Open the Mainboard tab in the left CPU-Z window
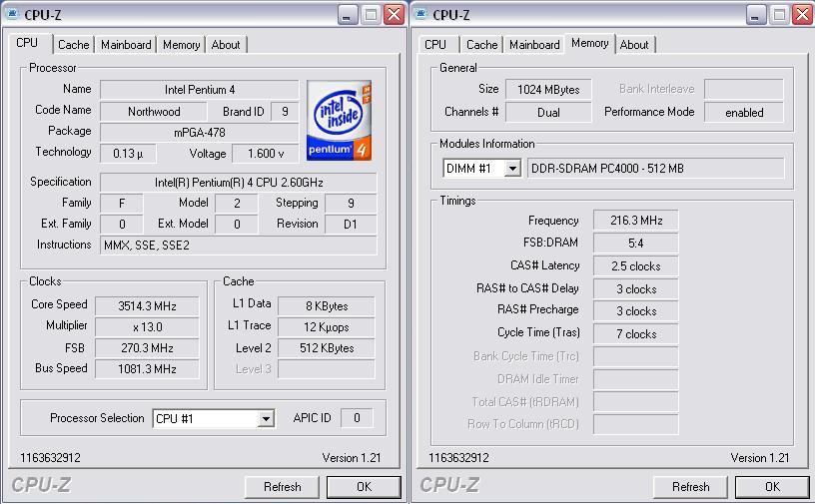This screenshot has width=815, height=504. coord(126,45)
